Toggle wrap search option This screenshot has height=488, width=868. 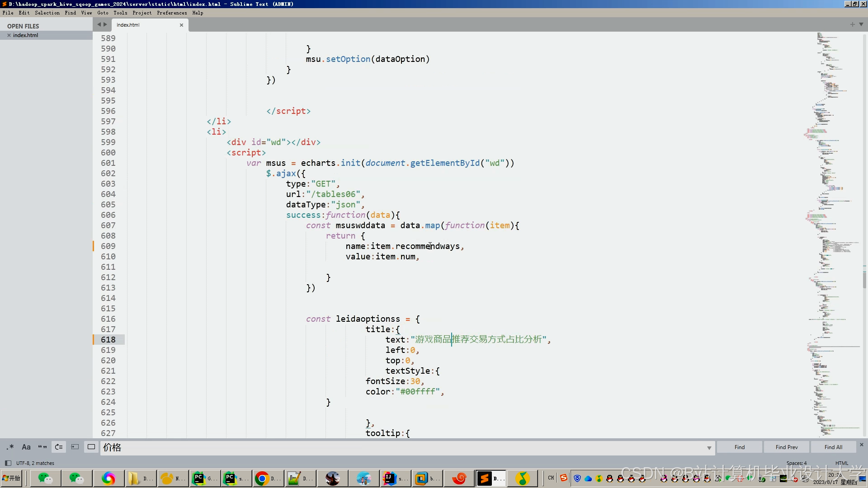(x=59, y=447)
